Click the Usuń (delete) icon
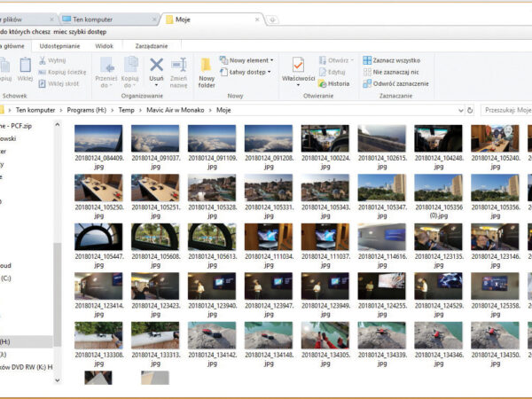The image size is (532, 399). [156, 67]
